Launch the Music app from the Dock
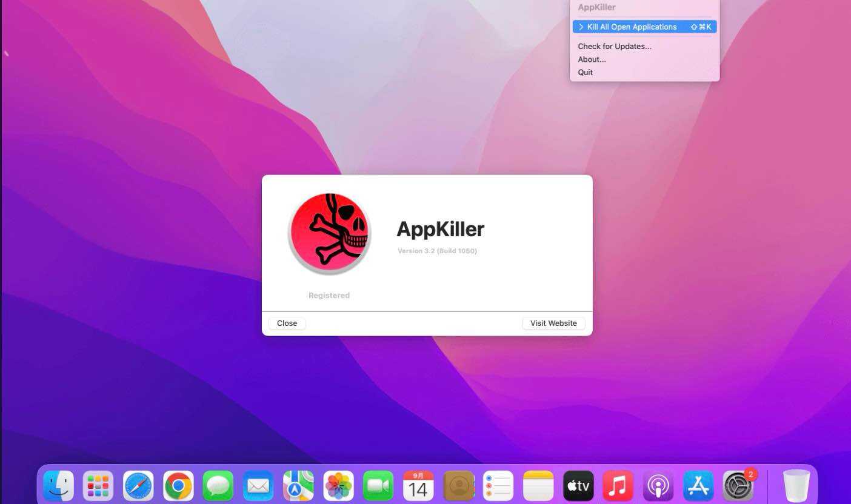 click(x=618, y=485)
